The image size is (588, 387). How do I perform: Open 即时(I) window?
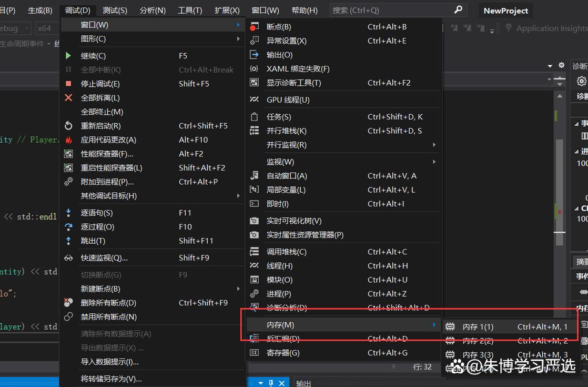tap(343, 204)
